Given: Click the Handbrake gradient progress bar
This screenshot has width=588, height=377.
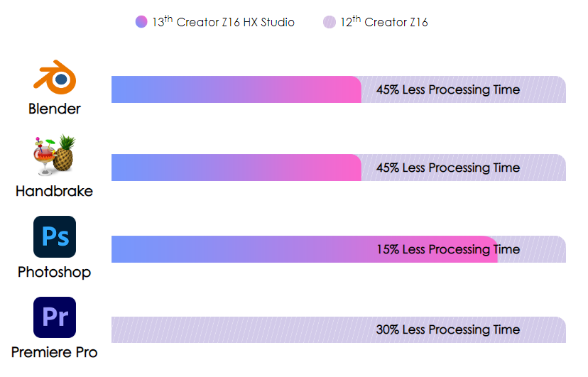Looking at the screenshot, I should coord(236,168).
